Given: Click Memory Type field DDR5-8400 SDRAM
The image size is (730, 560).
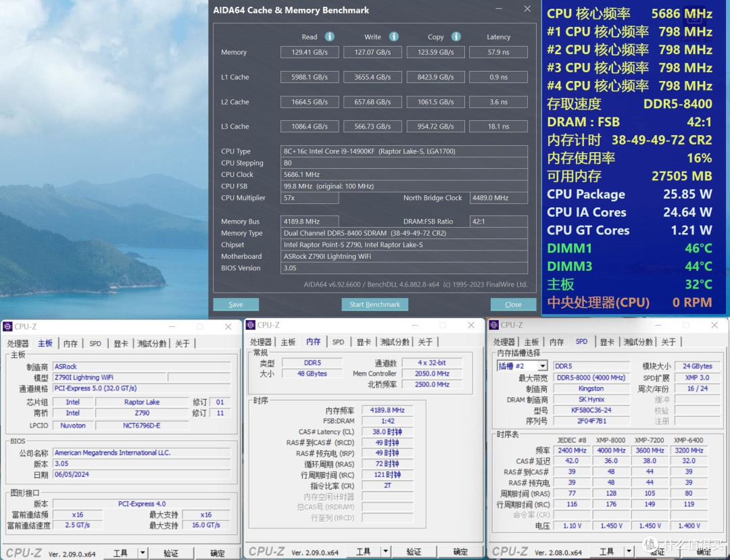Looking at the screenshot, I should click(x=404, y=233).
